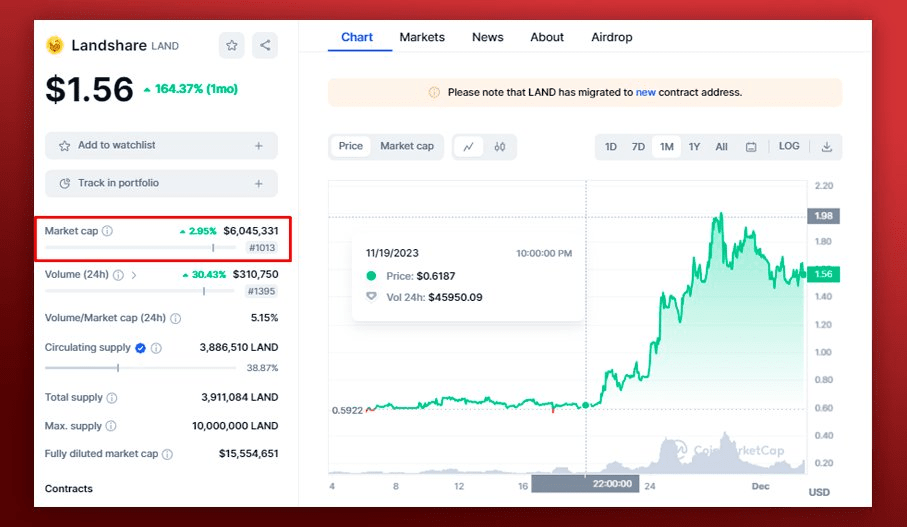Open Total supply info icon
Screen dimensions: 907x527
pyautogui.click(x=112, y=397)
